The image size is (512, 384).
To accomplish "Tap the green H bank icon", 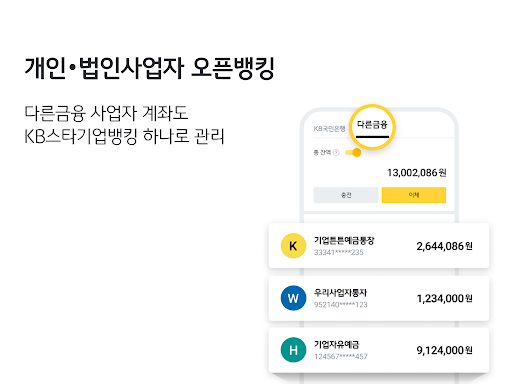I will tap(293, 350).
